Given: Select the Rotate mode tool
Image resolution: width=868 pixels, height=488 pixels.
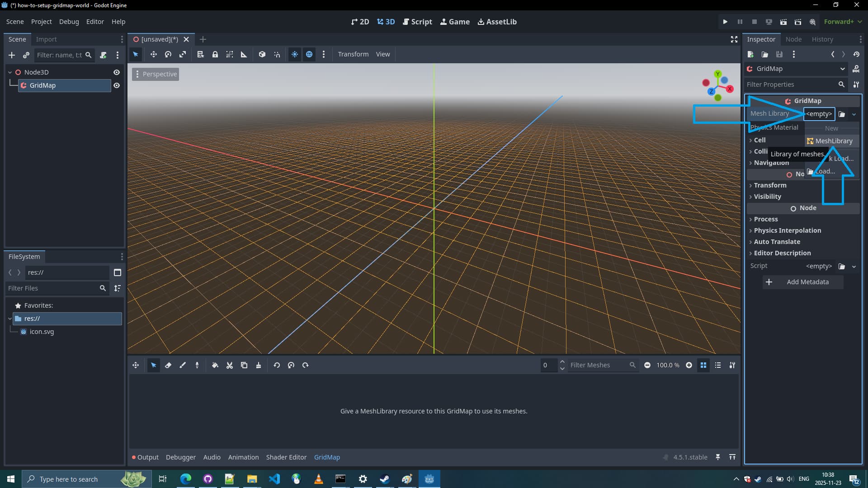Looking at the screenshot, I should [168, 54].
